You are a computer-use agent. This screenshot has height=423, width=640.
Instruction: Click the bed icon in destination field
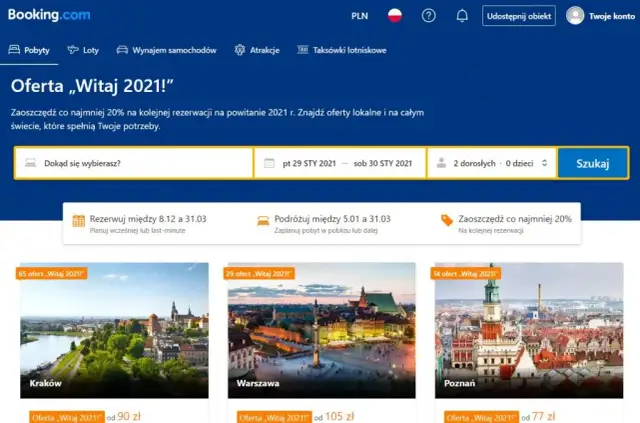[x=31, y=163]
